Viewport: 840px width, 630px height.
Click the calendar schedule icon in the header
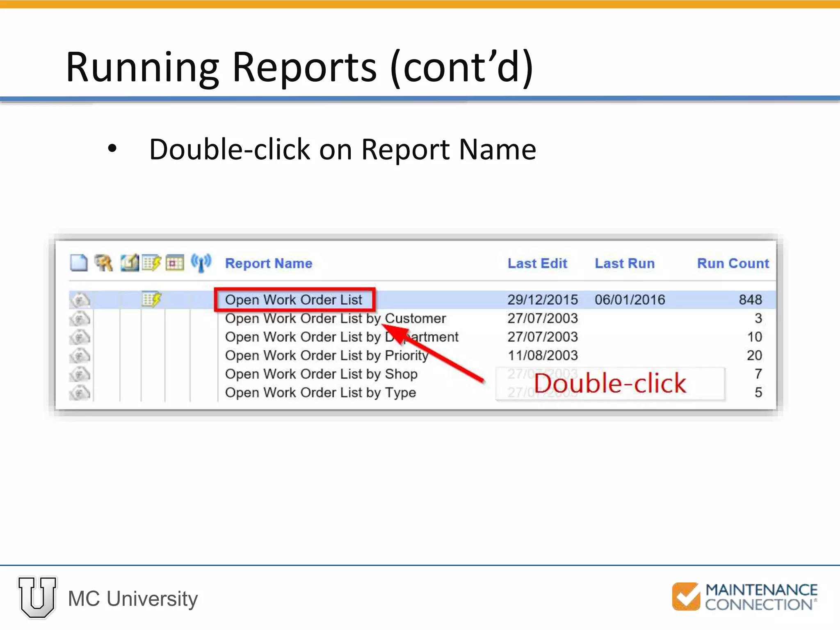[175, 263]
